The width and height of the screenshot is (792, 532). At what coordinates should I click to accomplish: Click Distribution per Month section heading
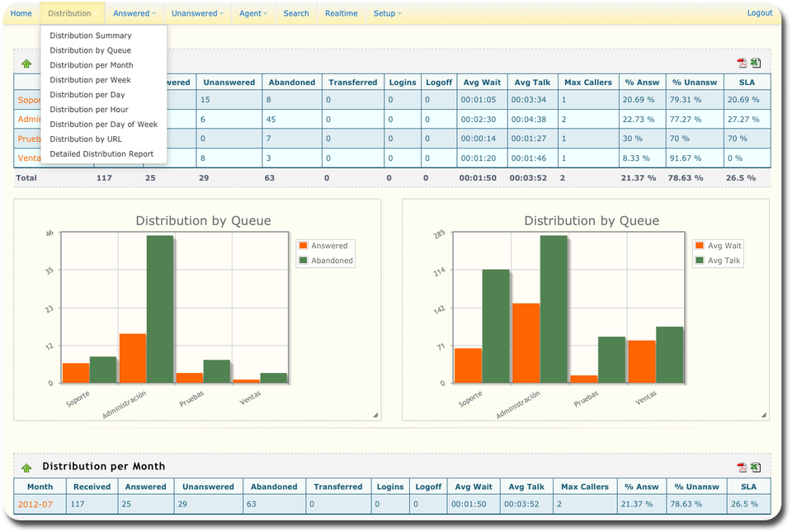[x=104, y=466]
